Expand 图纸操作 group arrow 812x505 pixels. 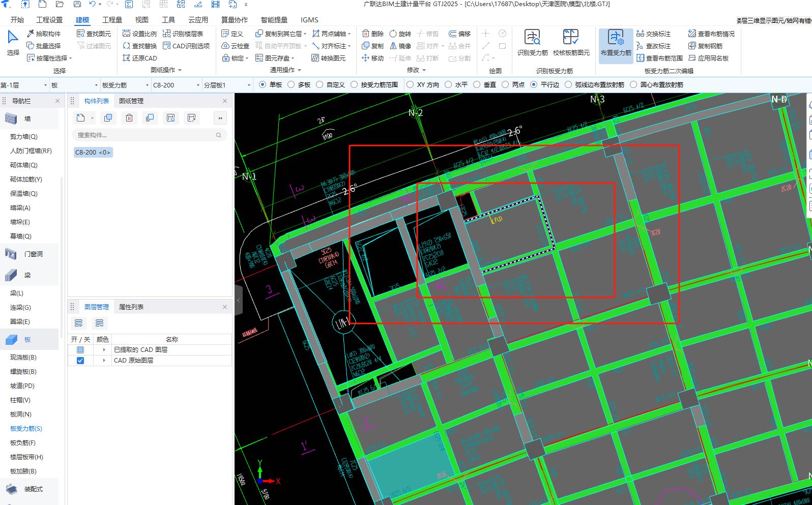click(180, 70)
